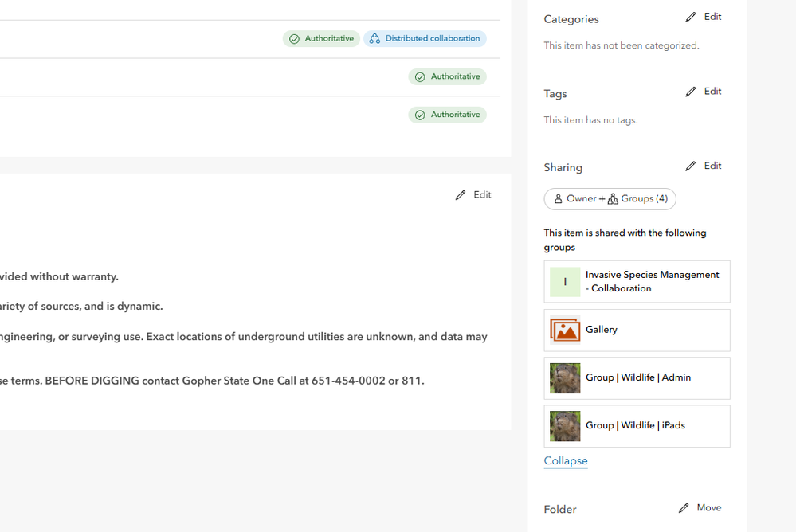Click the pencil icon next to Tags
This screenshot has height=532, width=796.
tap(691, 92)
